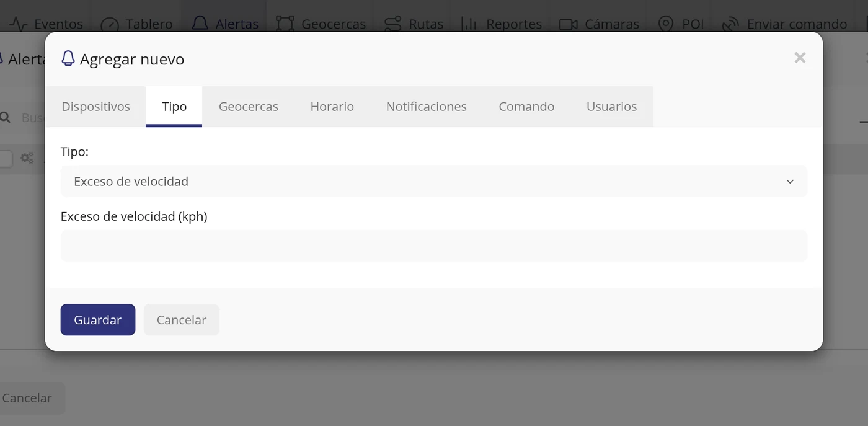Click Cancelar in the Agregar nuevo dialog

coord(182,320)
